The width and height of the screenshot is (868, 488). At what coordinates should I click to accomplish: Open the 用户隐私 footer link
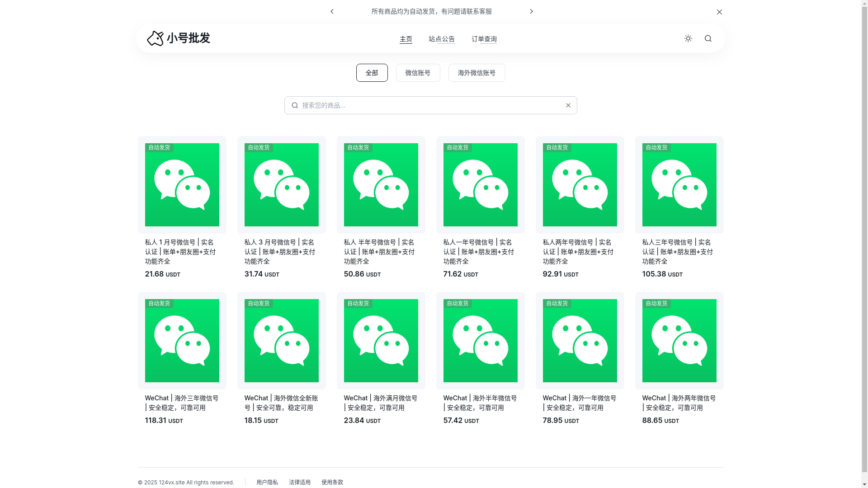(x=267, y=483)
